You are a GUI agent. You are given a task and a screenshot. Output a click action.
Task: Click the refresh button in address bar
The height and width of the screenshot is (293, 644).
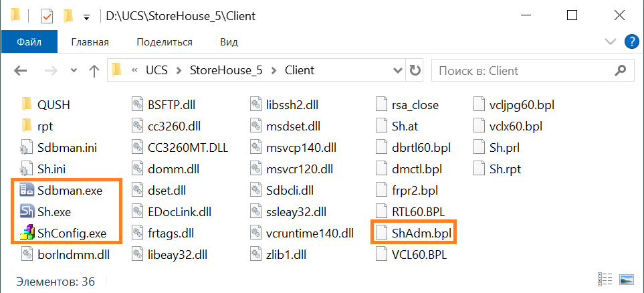click(415, 70)
